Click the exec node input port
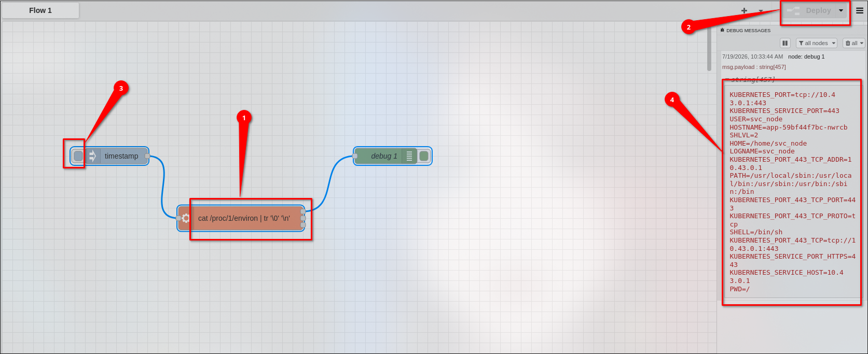868x354 pixels. click(179, 218)
